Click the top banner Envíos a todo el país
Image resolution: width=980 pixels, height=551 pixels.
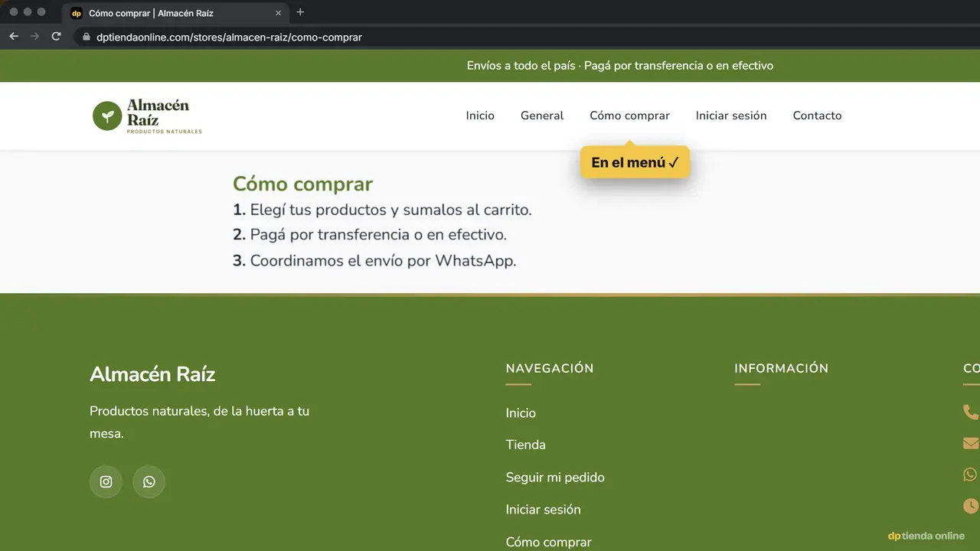pyautogui.click(x=620, y=66)
